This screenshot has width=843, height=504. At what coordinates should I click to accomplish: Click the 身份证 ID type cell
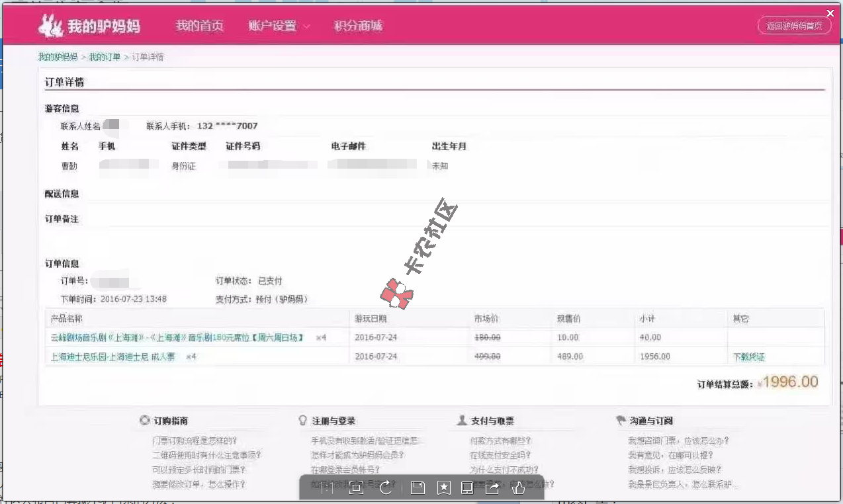point(183,166)
